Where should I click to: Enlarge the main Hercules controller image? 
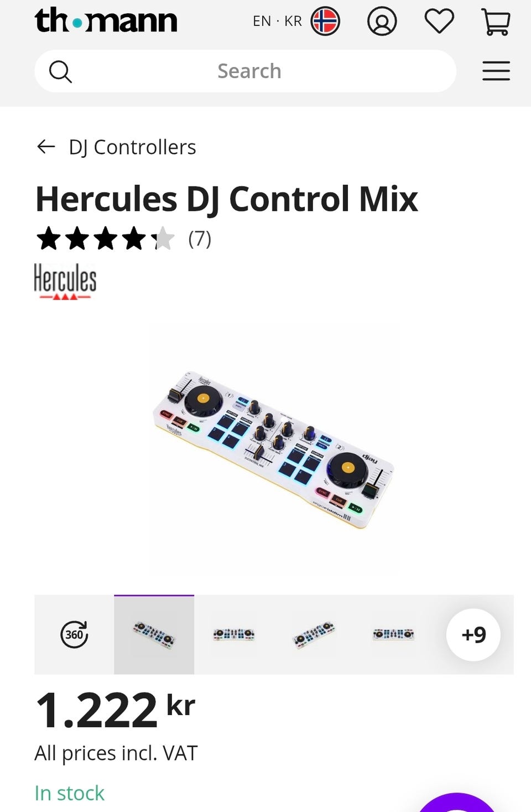(273, 449)
